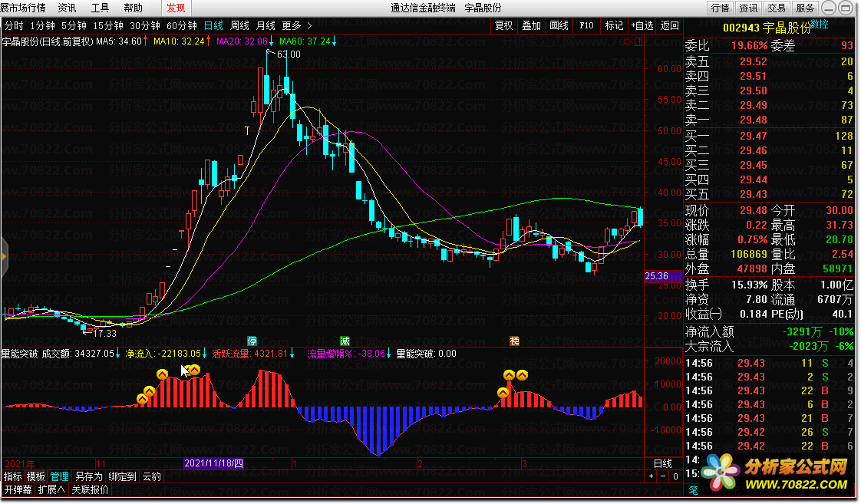Viewport: 861px width, 504px height.
Task: Switch to 分时 chart
Action: tap(14, 26)
